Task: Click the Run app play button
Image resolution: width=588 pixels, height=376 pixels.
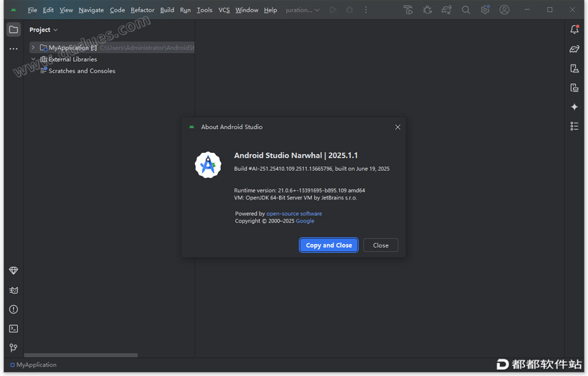Action: click(x=333, y=10)
